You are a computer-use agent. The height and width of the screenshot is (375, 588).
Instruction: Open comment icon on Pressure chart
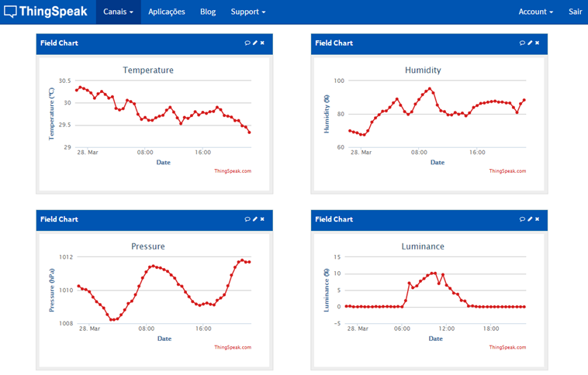tap(247, 219)
